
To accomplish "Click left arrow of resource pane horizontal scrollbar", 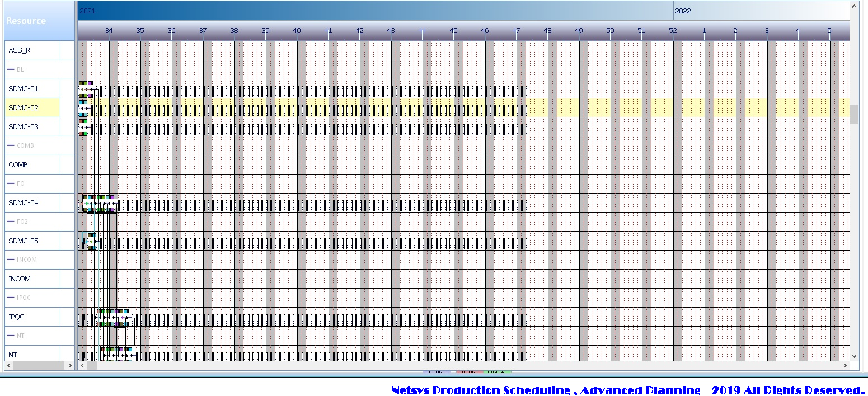I will pos(8,366).
